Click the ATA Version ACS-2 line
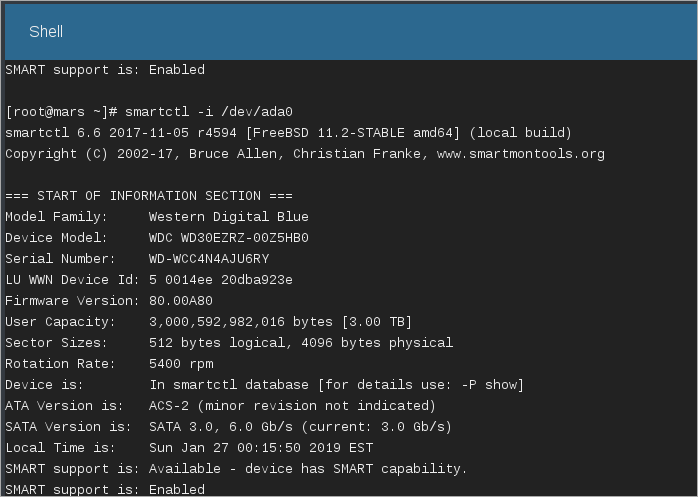This screenshot has height=497, width=698. click(220, 406)
